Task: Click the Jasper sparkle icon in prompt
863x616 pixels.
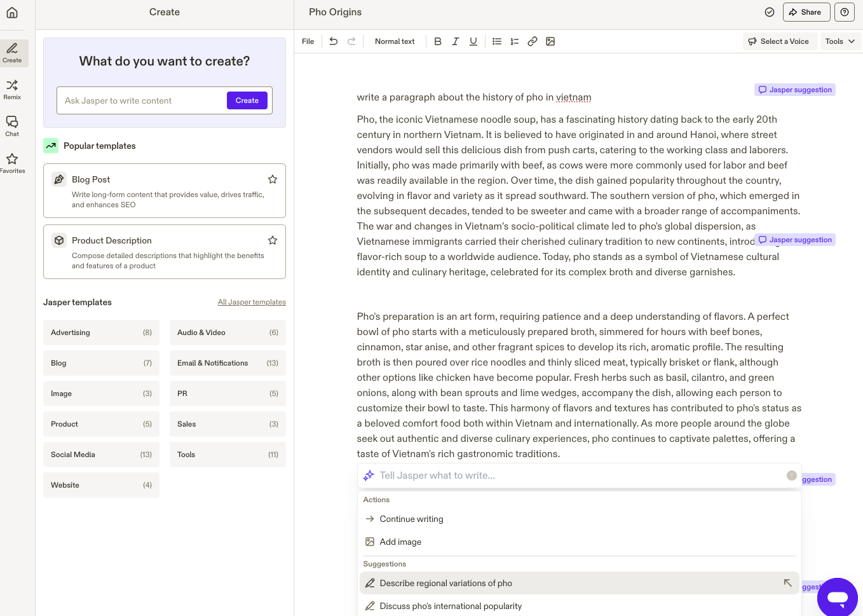Action: click(369, 476)
